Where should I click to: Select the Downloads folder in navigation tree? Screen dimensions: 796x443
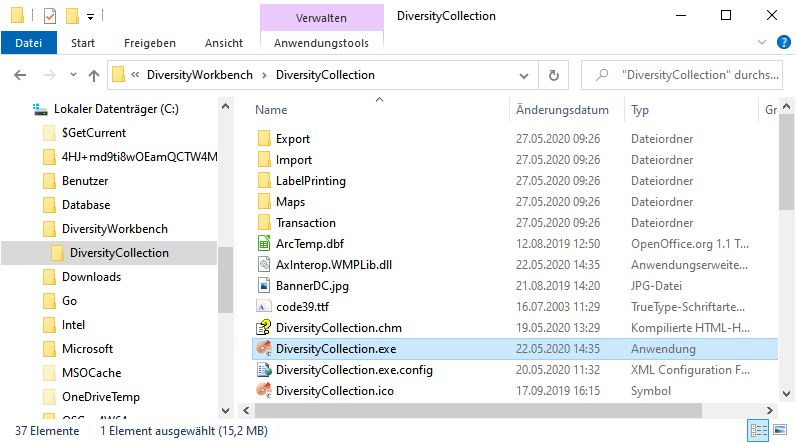click(x=91, y=277)
